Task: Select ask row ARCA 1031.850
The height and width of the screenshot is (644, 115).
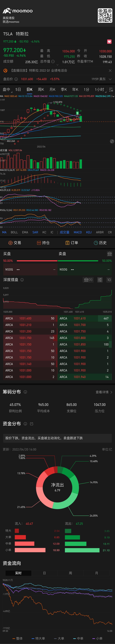Action: pos(85,345)
